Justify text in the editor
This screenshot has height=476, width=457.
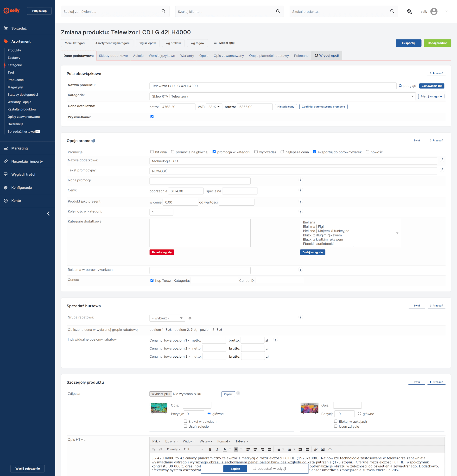(269, 449)
